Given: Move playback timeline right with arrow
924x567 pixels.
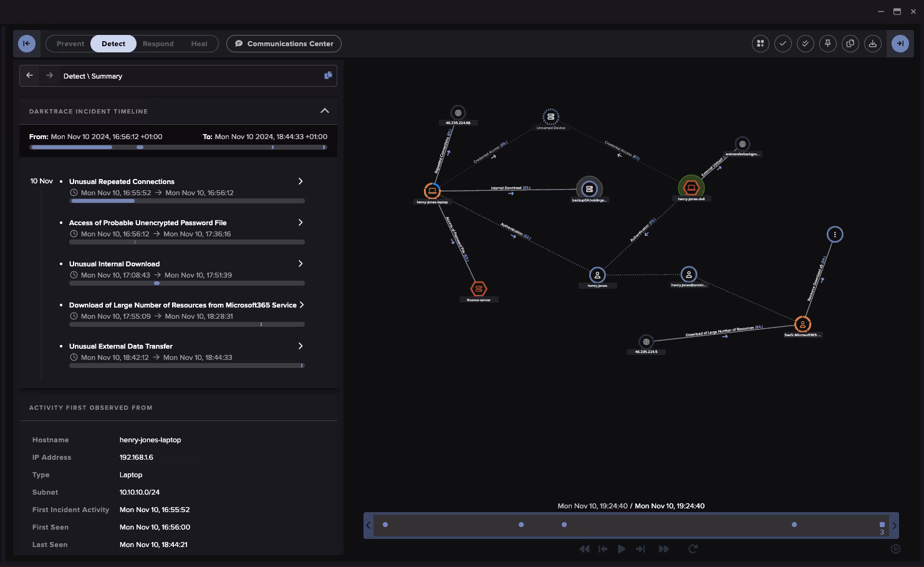Looking at the screenshot, I should pyautogui.click(x=894, y=525).
